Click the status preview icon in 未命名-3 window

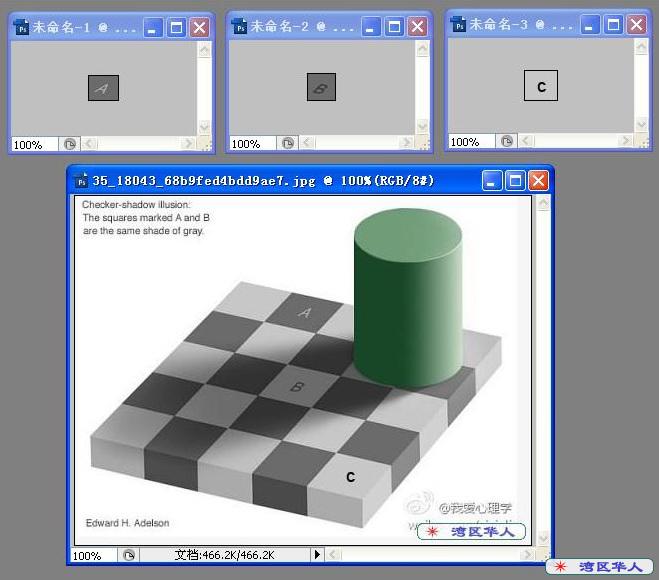(x=507, y=141)
